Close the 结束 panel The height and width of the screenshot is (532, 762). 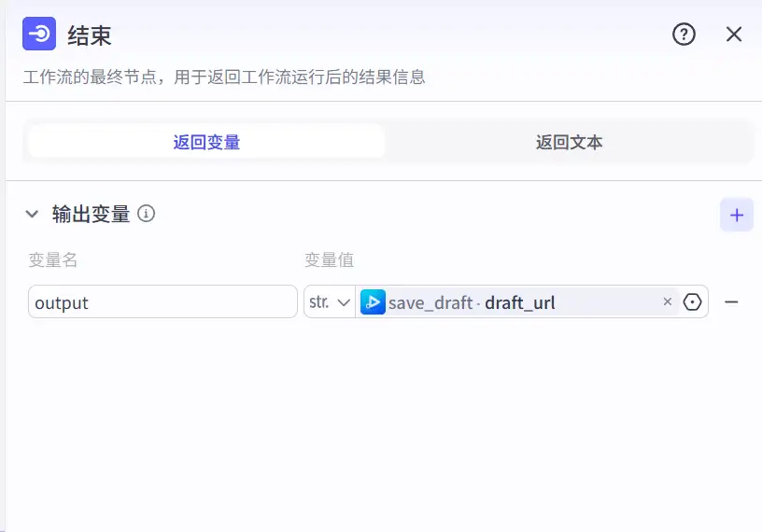point(734,35)
